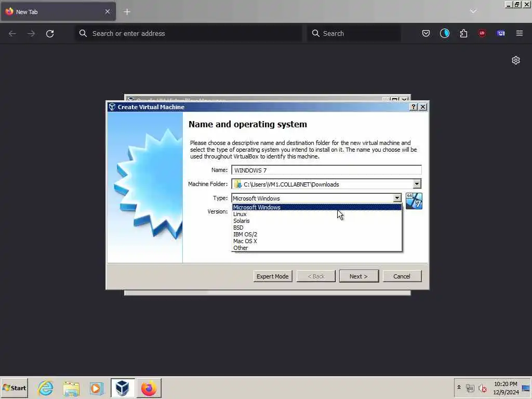The width and height of the screenshot is (532, 399).
Task: Close the Create Virtual Machine dialog
Action: click(423, 107)
